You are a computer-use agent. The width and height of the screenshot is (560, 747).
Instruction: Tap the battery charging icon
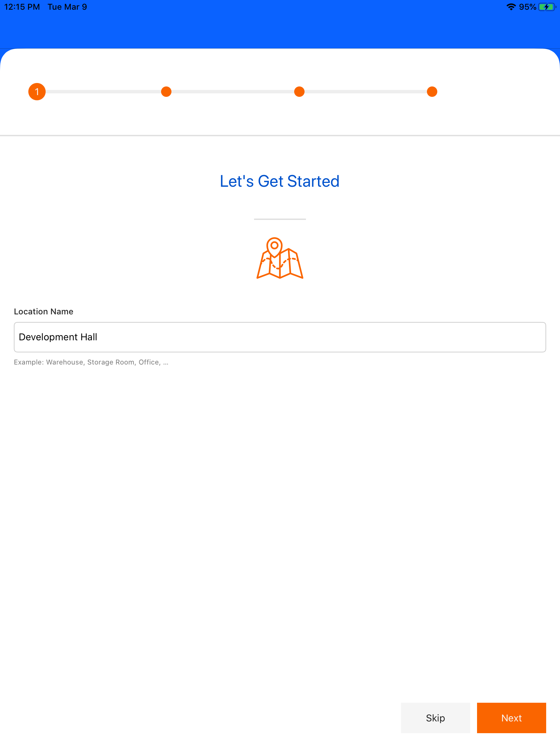point(547,7)
